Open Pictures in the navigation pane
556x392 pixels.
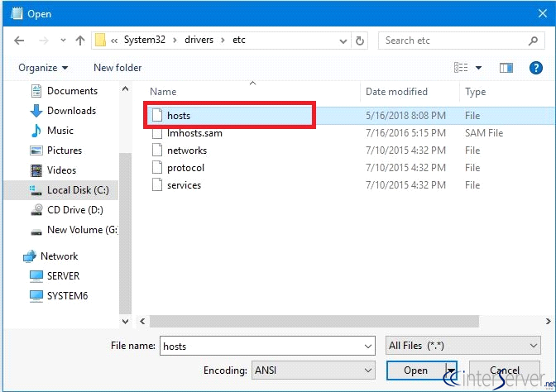(x=65, y=151)
